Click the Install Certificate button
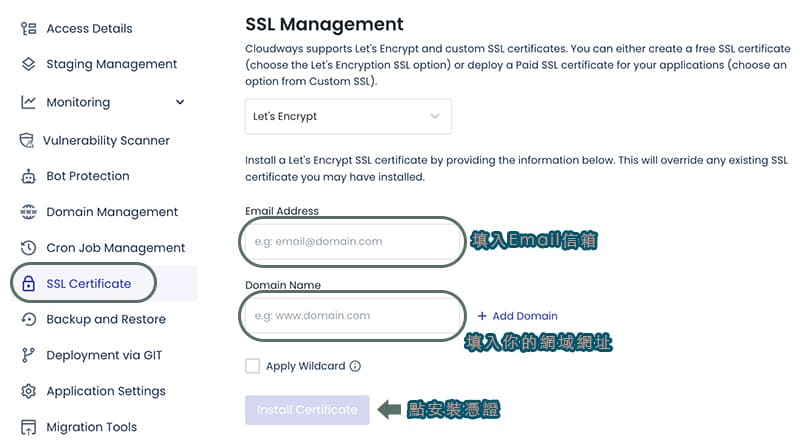Image resolution: width=800 pixels, height=447 pixels. click(x=307, y=410)
